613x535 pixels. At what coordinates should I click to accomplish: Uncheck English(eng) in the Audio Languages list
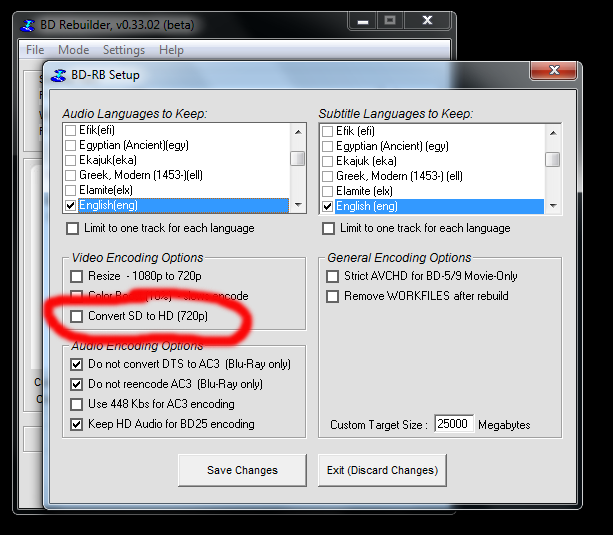[x=70, y=205]
